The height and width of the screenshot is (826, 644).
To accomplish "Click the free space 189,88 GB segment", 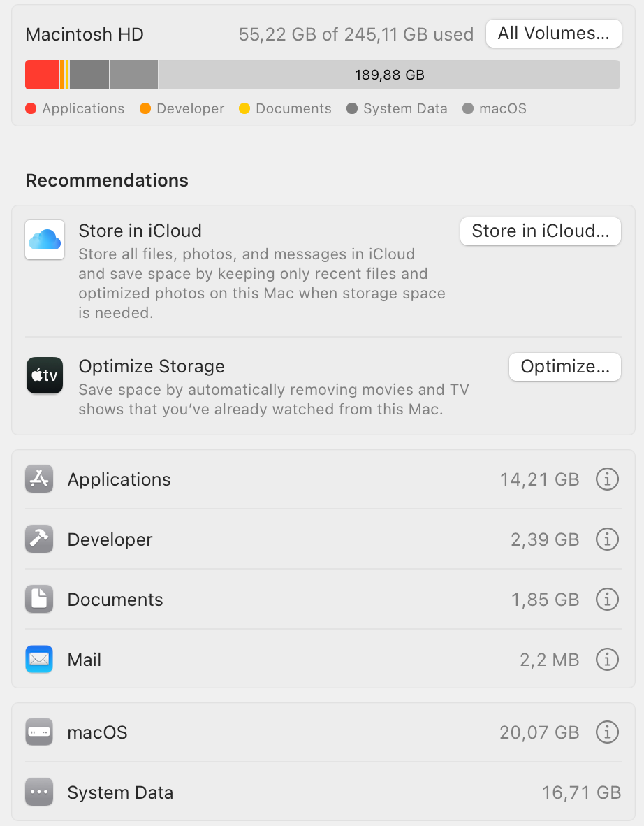I will click(x=389, y=75).
